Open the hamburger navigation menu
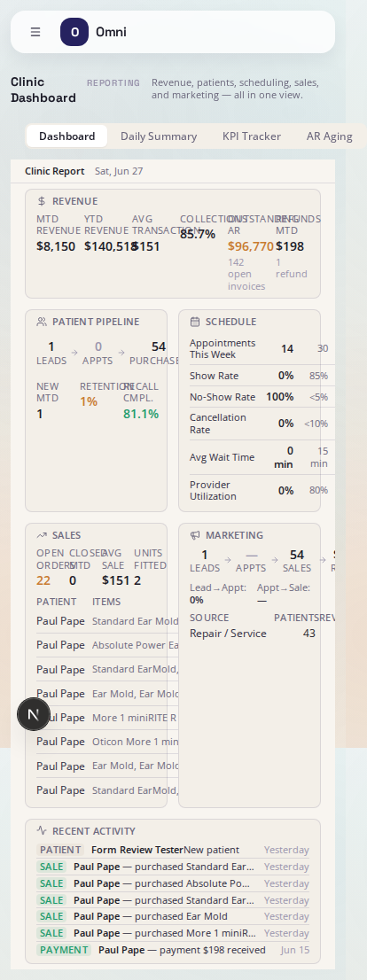 tap(35, 32)
